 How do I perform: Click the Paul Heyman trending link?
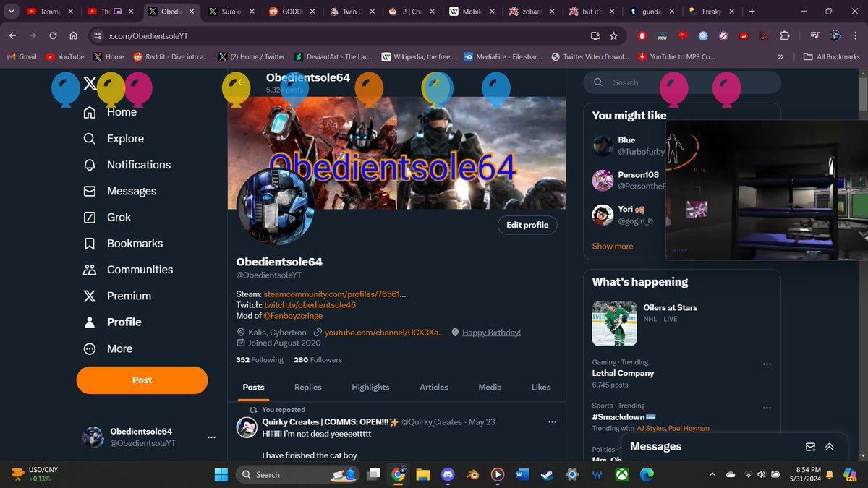click(689, 428)
